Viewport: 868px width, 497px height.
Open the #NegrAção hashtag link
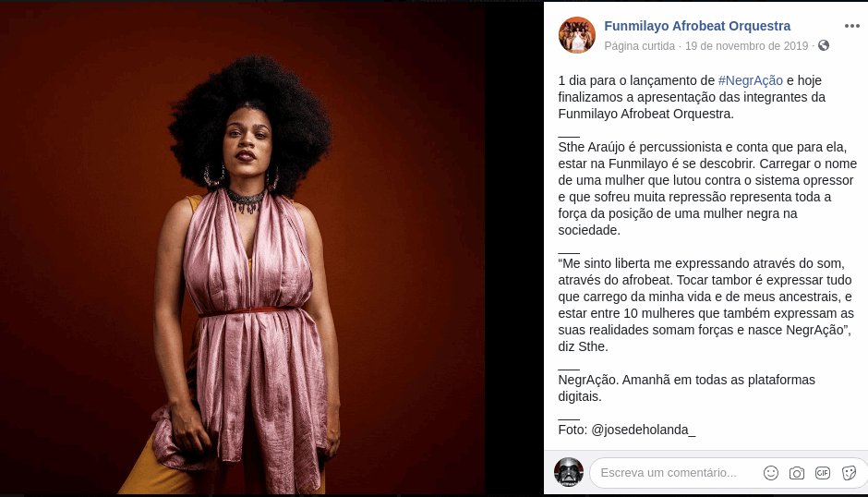750,80
